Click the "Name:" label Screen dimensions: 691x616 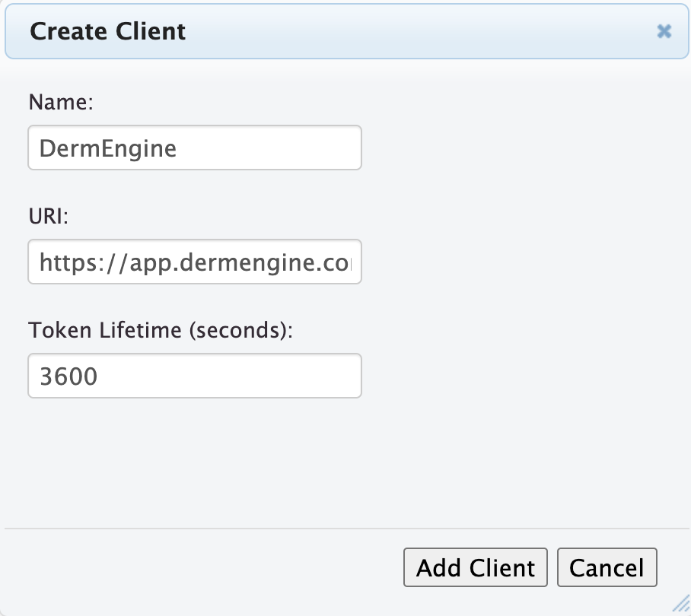pos(60,103)
